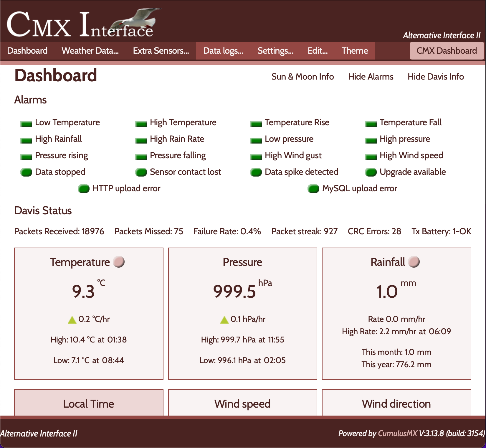Click the MySQL upload error LED

pyautogui.click(x=313, y=189)
